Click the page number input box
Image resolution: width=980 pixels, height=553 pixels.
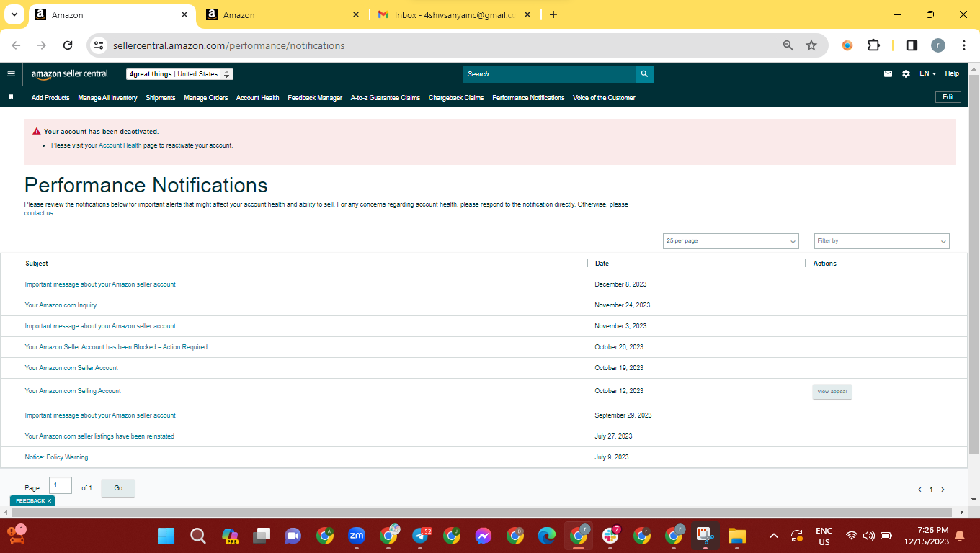[61, 486]
